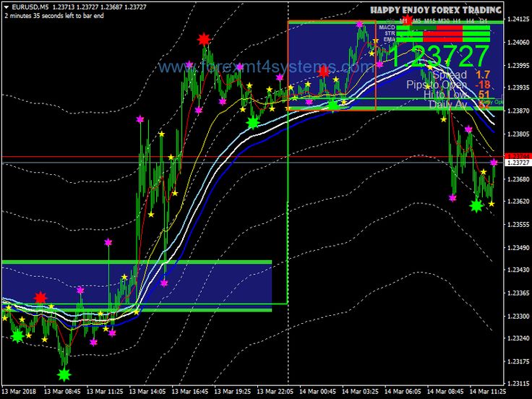Click the '14 Mar 00:45' time label
Screen dimensions: 532x399
[x=318, y=392]
